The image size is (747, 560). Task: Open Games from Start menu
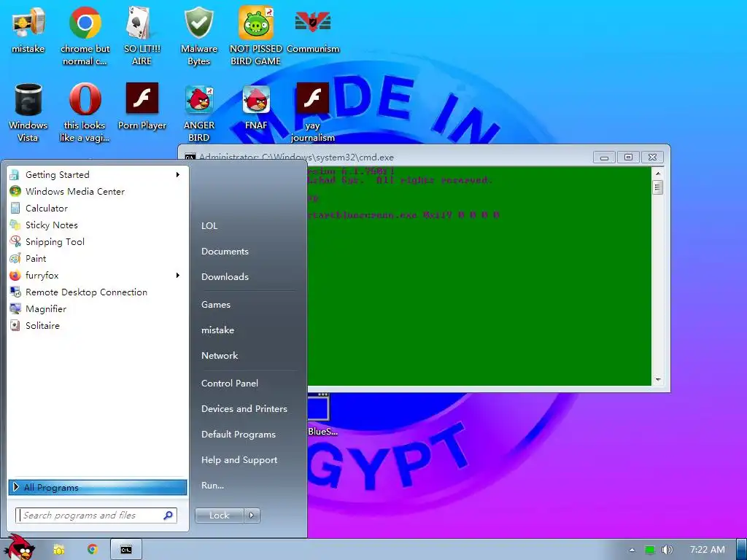(x=216, y=305)
